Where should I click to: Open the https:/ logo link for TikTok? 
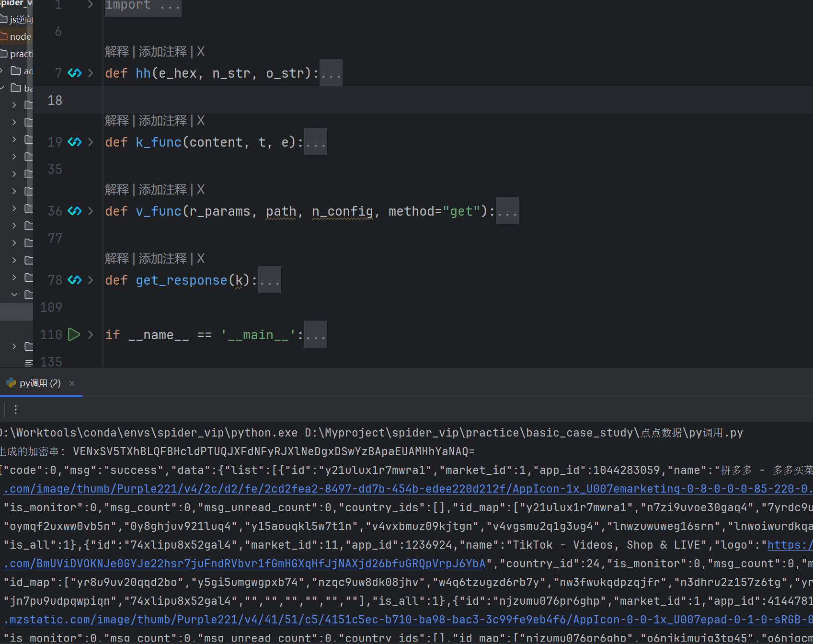point(790,545)
